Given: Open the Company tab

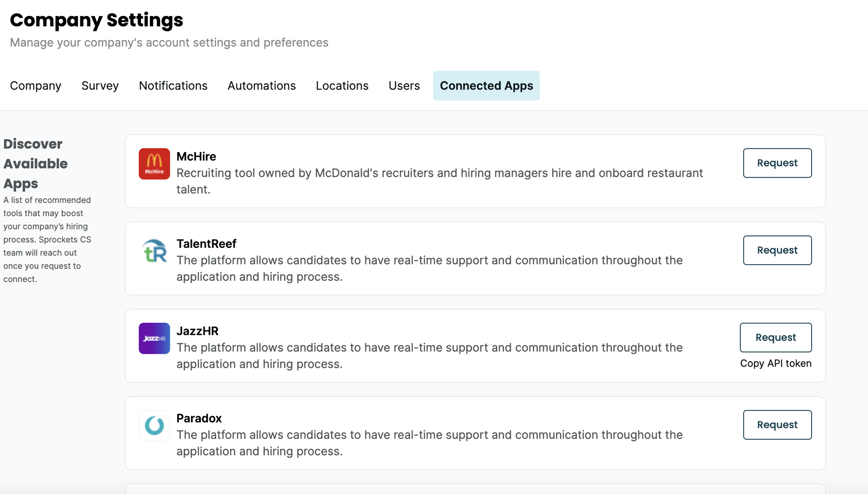Looking at the screenshot, I should pyautogui.click(x=36, y=86).
